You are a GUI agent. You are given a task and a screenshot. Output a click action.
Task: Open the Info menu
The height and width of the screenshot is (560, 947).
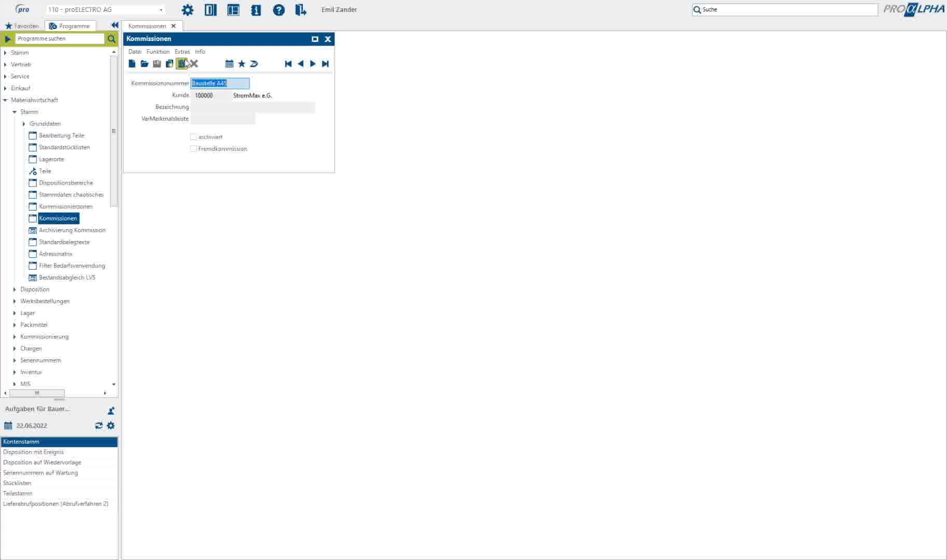pos(200,52)
